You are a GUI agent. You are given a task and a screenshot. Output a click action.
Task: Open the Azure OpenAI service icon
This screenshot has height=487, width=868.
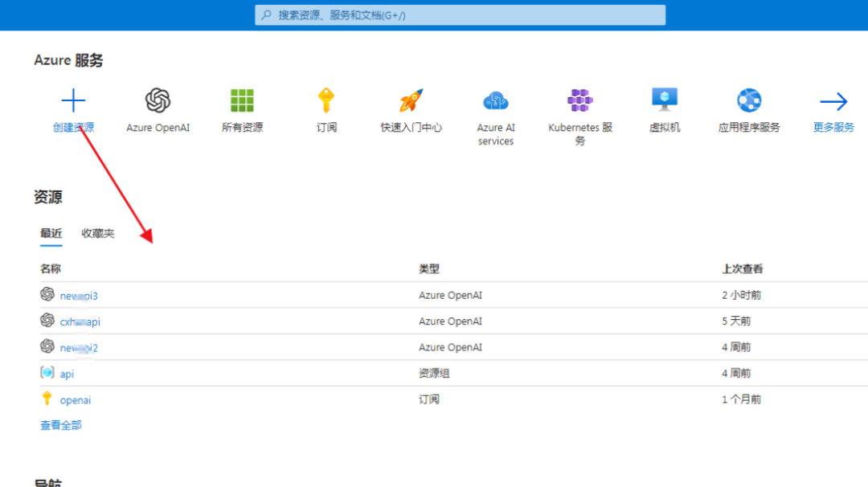pos(158,100)
